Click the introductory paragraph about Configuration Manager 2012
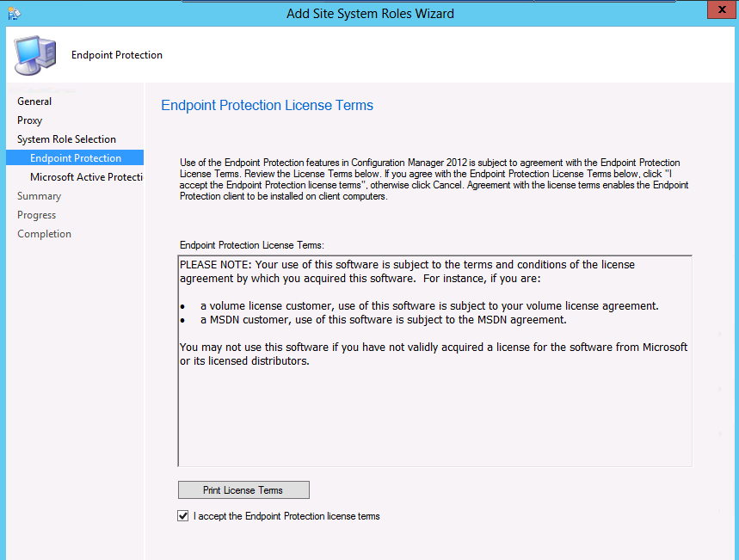 pos(434,180)
